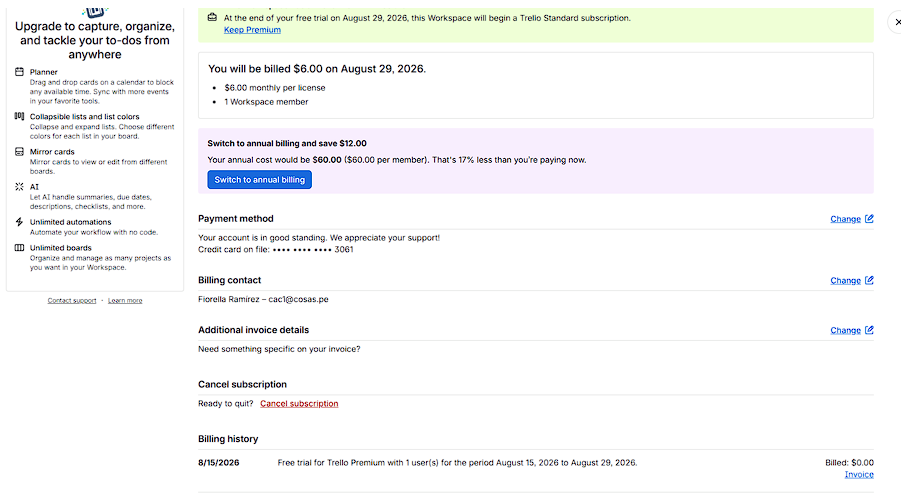Click the 'You will be billed $6.00' heading
The image size is (901, 501).
pos(317,68)
